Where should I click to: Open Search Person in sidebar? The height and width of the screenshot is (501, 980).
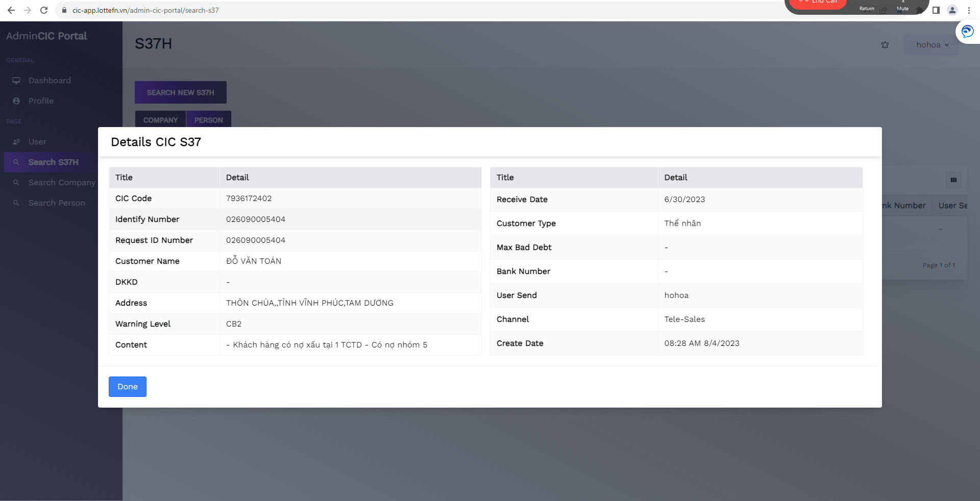pos(57,203)
